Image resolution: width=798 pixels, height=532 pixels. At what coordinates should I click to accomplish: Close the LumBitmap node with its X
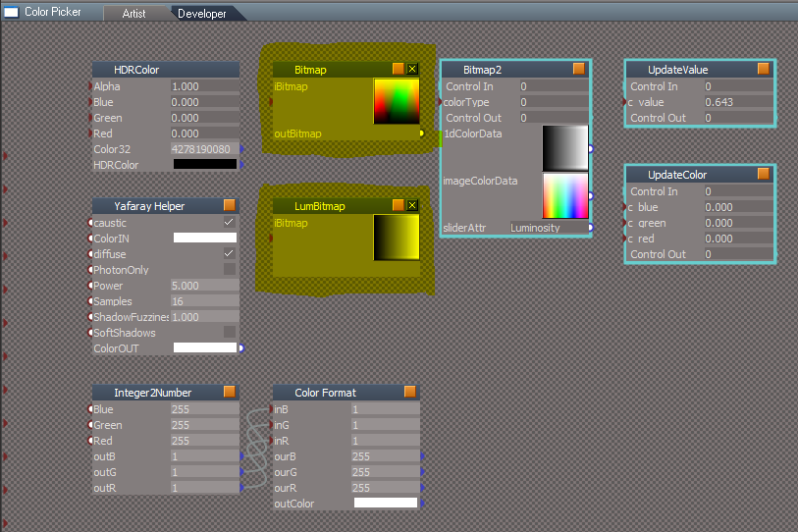(412, 205)
